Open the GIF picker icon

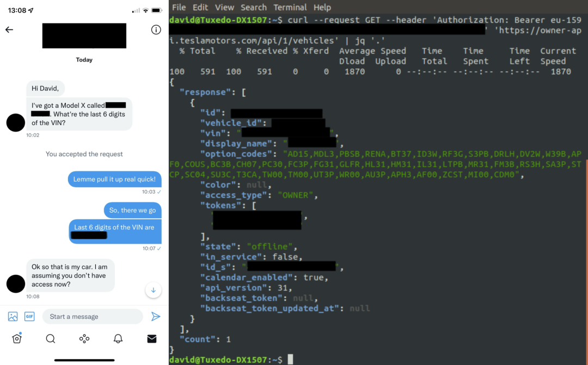click(x=29, y=317)
